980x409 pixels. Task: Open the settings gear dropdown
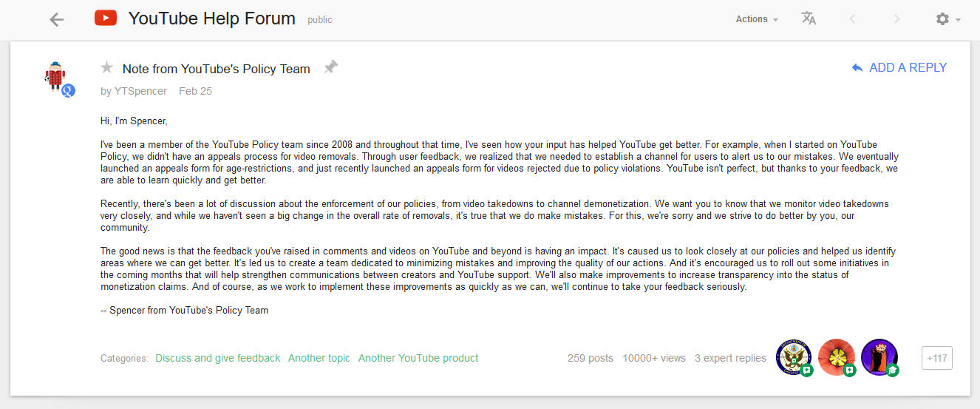pos(947,19)
